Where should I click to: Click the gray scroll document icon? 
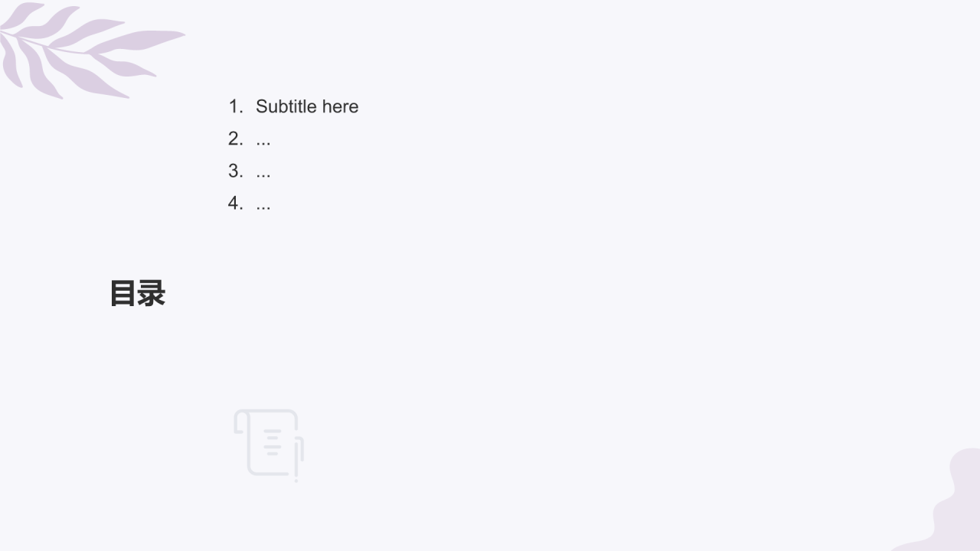point(269,445)
